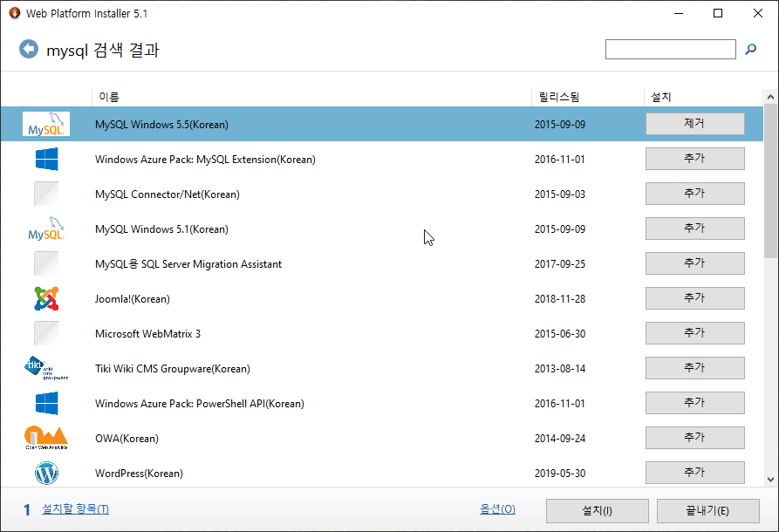Click the 2015-09-03 release date cell
The height and width of the screenshot is (532, 779).
pyautogui.click(x=560, y=194)
